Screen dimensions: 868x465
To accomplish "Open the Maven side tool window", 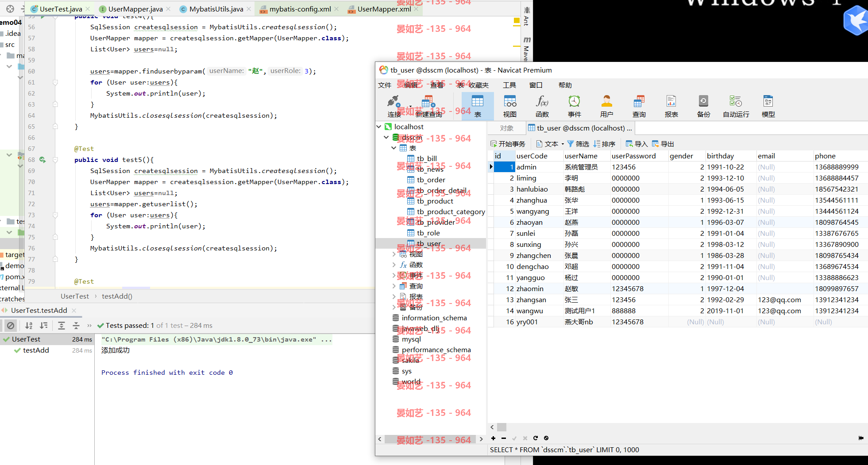I will (527, 49).
